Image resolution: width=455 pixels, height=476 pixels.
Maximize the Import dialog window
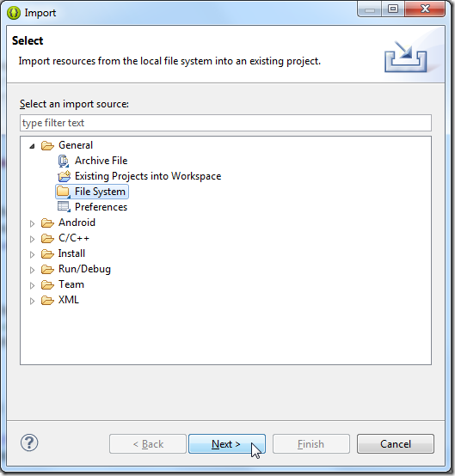tap(393, 9)
